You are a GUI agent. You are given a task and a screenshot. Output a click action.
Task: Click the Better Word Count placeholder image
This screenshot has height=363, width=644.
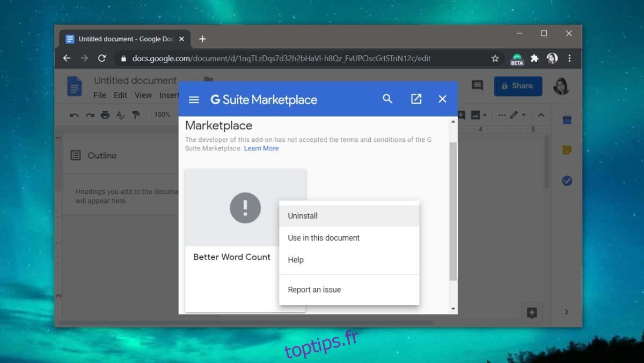245,208
